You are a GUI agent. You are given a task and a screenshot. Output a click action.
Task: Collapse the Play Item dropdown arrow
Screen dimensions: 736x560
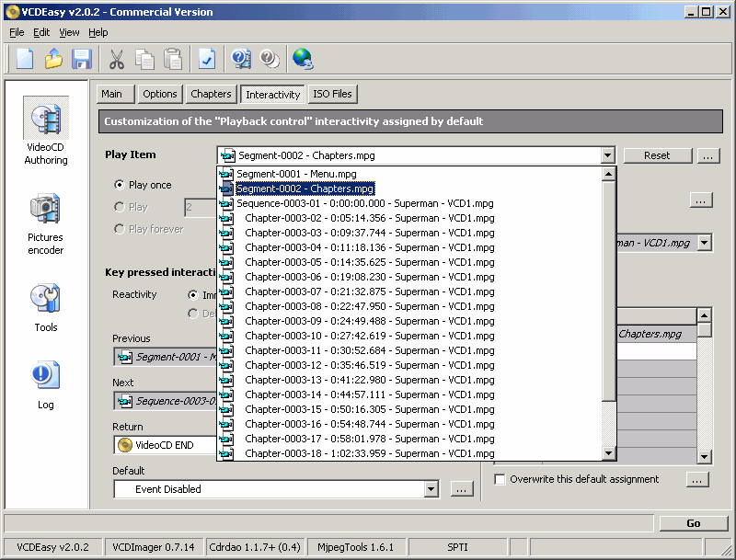click(606, 156)
